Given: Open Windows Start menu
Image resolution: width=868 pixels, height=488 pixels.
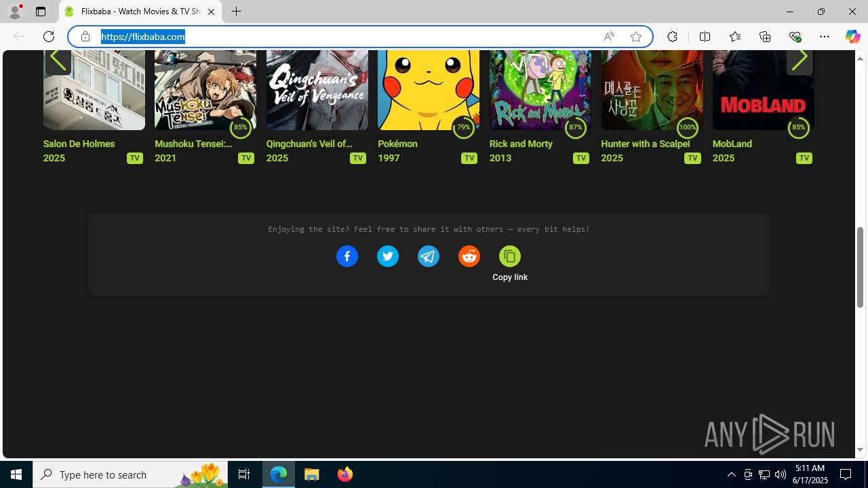Looking at the screenshot, I should (x=16, y=474).
